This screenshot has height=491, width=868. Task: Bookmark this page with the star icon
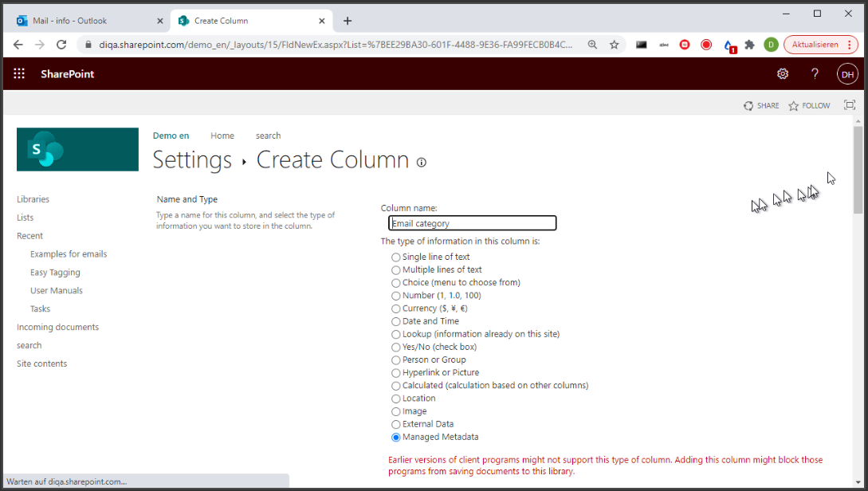point(615,45)
